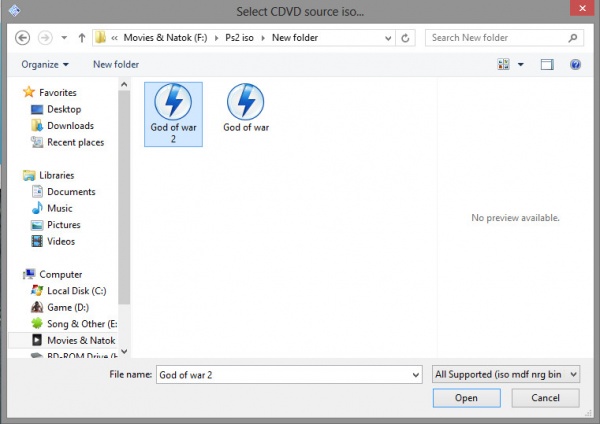Click the navigation pane scroll up arrow
Viewport: 600px width, 424px height.
coord(124,85)
